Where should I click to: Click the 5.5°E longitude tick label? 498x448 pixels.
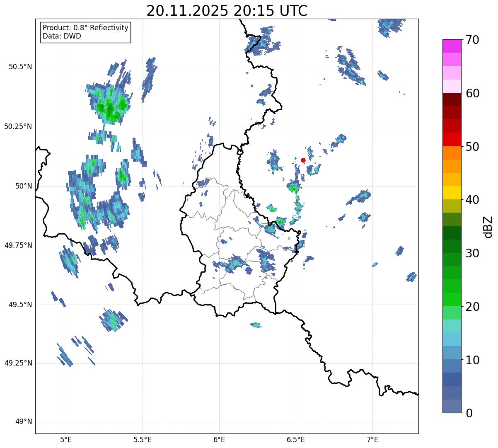pyautogui.click(x=143, y=439)
